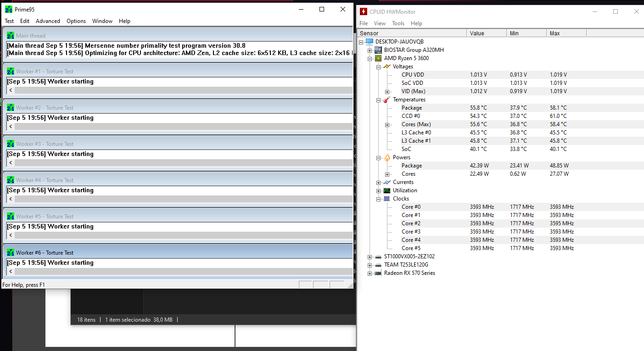Click the Temperatures thermometer icon
This screenshot has height=351, width=644.
coord(387,100)
